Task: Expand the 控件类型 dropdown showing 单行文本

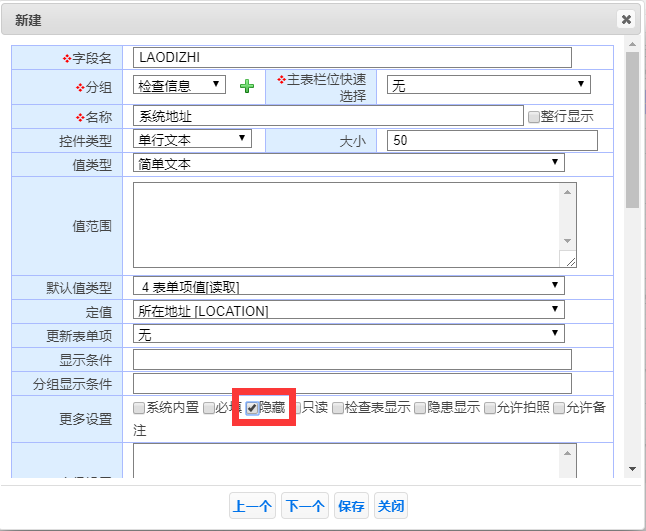Action: point(192,139)
